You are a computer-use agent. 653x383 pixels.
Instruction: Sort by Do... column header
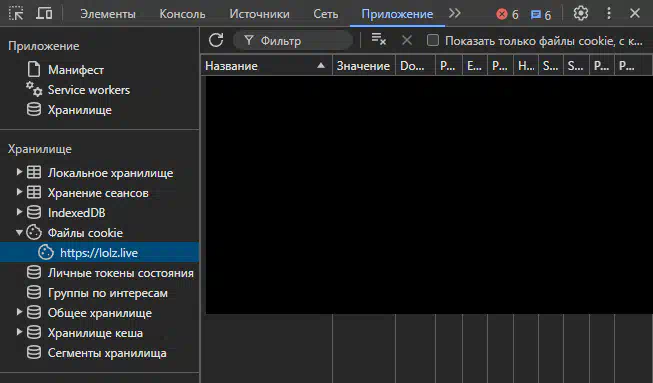click(415, 66)
